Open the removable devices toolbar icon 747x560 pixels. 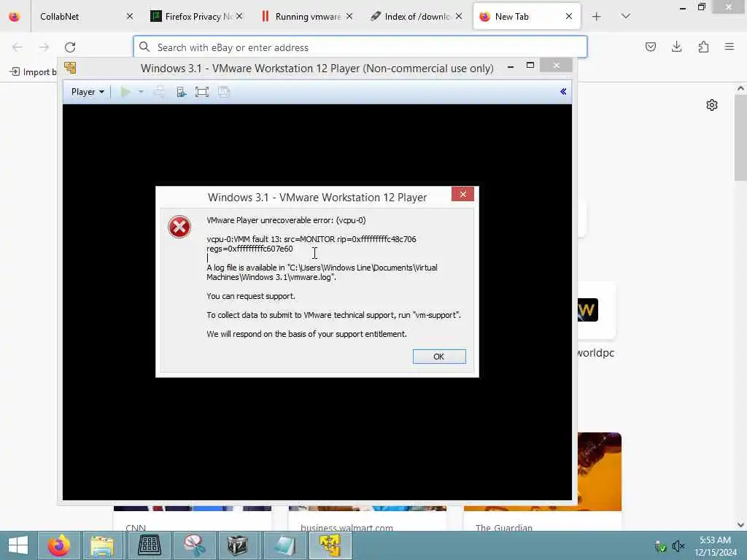tap(181, 92)
